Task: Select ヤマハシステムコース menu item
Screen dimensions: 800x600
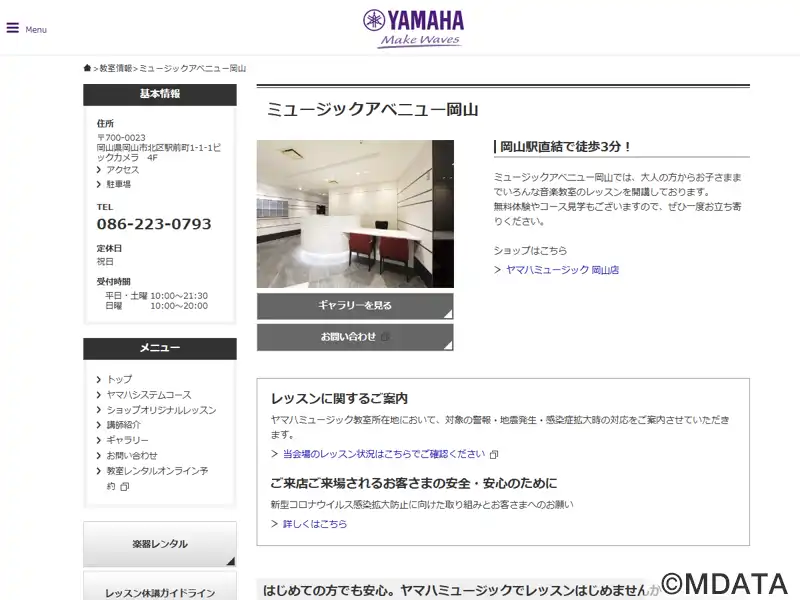Action: [149, 394]
